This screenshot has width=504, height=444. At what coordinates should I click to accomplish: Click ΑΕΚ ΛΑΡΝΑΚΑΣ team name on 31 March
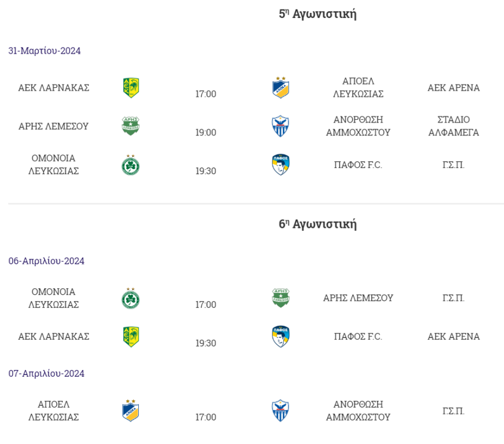[54, 88]
